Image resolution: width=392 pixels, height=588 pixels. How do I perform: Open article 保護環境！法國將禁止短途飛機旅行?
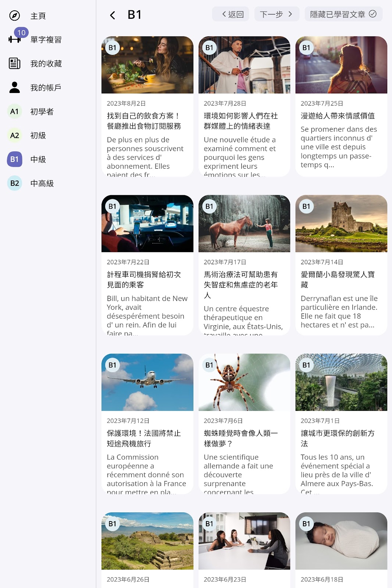[x=144, y=438]
